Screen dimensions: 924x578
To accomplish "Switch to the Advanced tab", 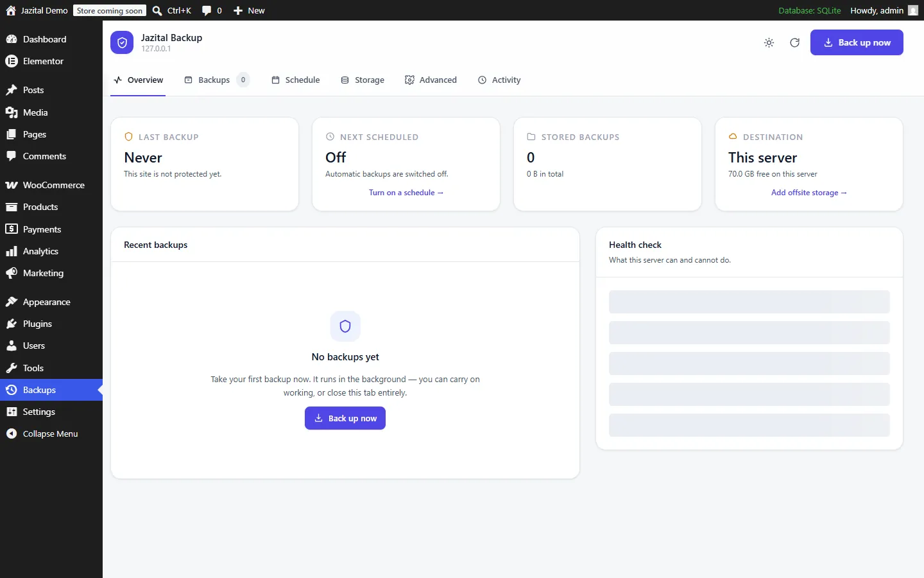I will 431,80.
